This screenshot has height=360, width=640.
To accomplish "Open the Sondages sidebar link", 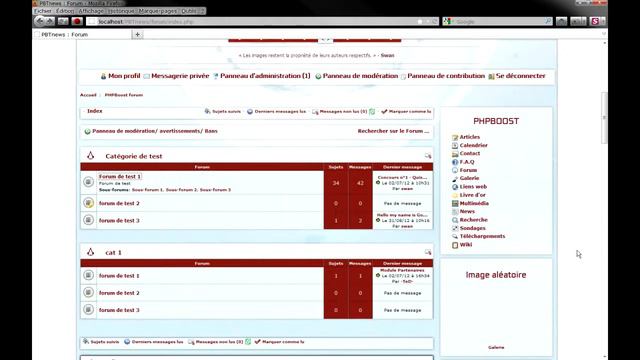I will (472, 228).
